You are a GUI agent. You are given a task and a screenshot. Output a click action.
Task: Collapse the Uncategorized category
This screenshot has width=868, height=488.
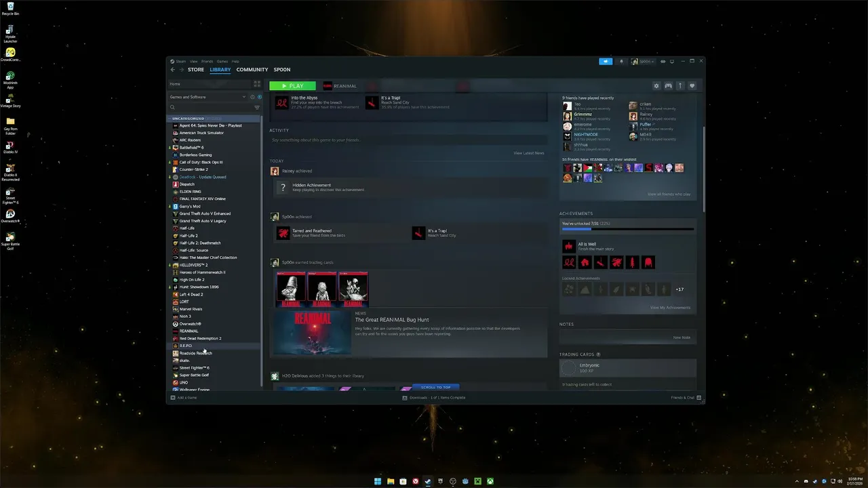pyautogui.click(x=170, y=118)
